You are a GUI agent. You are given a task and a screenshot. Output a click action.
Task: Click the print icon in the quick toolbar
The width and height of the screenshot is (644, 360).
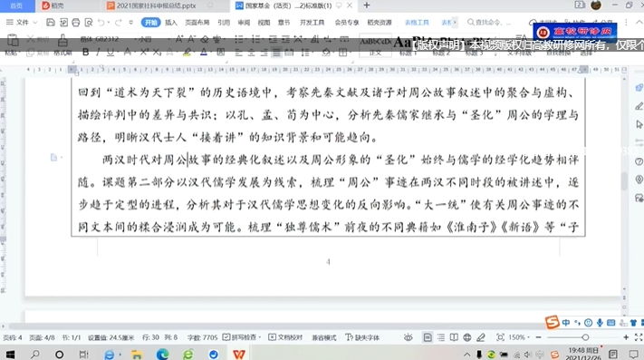coord(75,22)
